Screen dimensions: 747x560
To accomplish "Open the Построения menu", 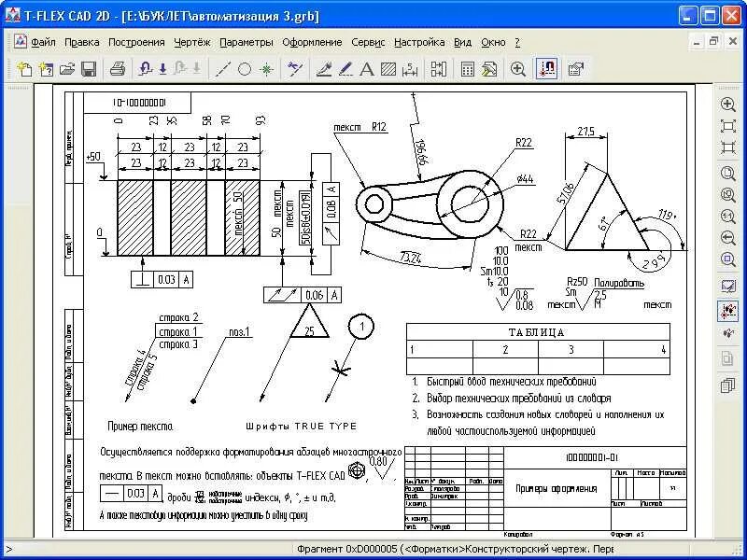I will [136, 42].
